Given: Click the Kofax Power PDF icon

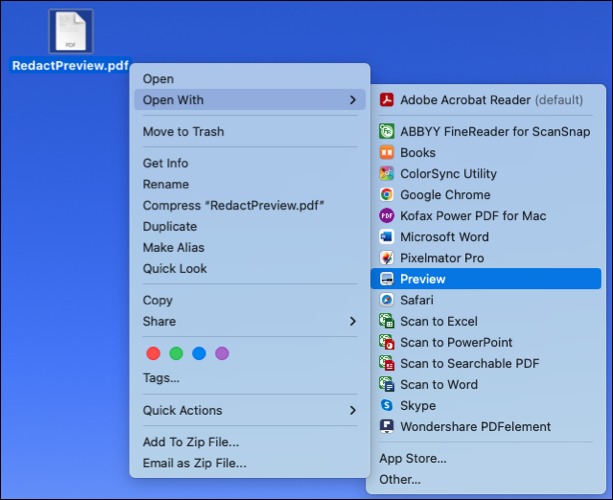Looking at the screenshot, I should 387,216.
